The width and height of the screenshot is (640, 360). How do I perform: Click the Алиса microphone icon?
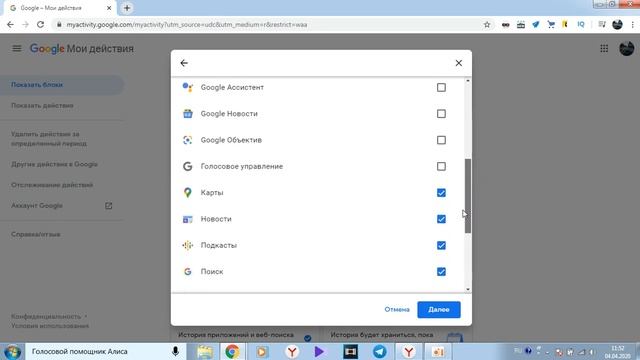point(175,351)
